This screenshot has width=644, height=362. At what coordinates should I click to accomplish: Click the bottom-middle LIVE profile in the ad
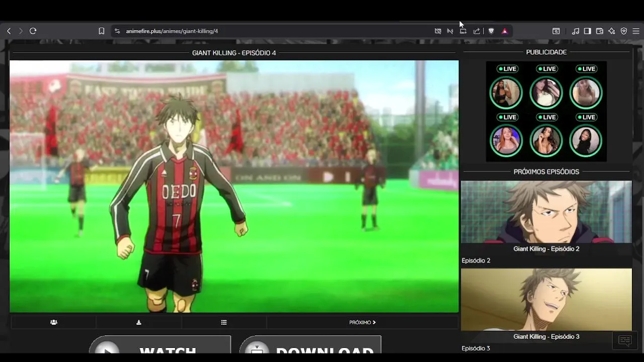(546, 141)
